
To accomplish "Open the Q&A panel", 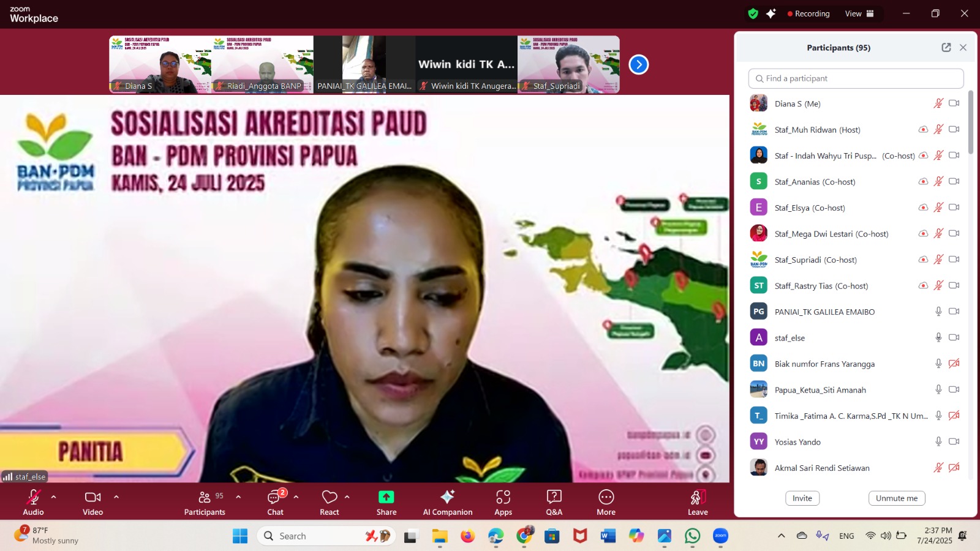I will pyautogui.click(x=554, y=502).
